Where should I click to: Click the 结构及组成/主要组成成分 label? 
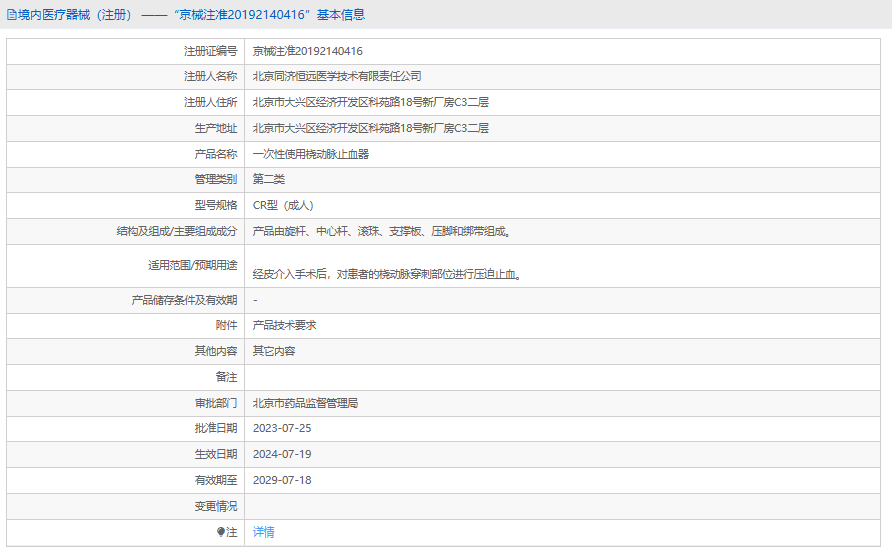click(177, 232)
